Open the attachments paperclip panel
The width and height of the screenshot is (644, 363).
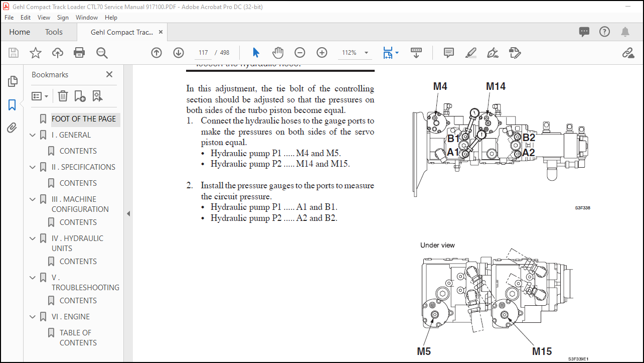[13, 128]
